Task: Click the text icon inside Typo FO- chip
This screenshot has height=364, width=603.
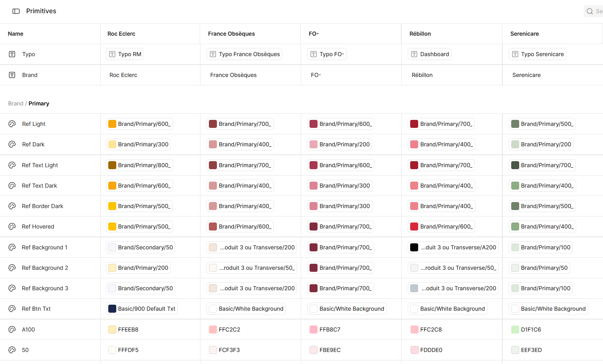Action: (314, 54)
